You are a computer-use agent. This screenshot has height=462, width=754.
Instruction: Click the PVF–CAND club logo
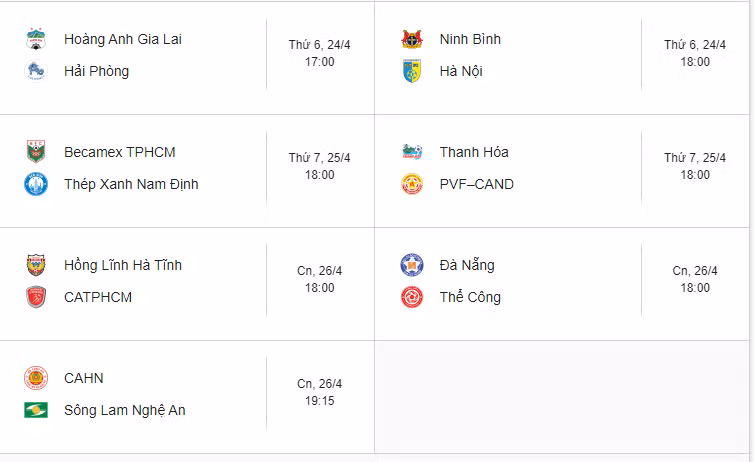pyautogui.click(x=412, y=184)
